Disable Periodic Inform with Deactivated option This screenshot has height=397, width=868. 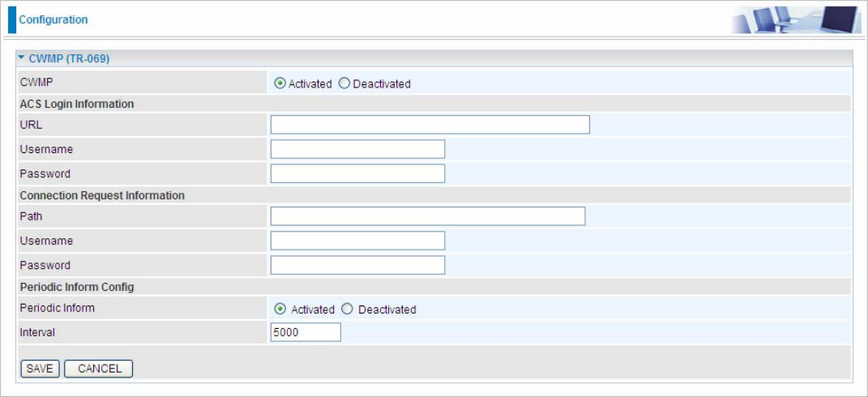point(347,309)
